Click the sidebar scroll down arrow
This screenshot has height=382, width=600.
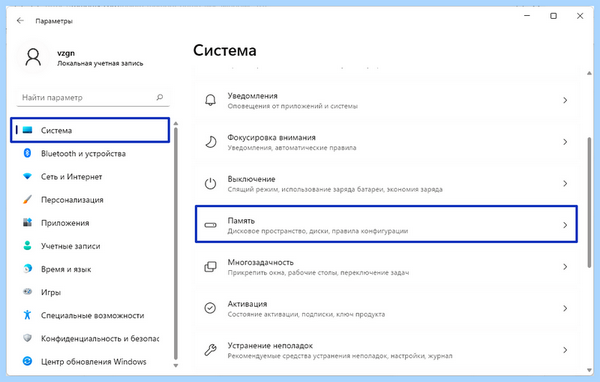click(176, 366)
